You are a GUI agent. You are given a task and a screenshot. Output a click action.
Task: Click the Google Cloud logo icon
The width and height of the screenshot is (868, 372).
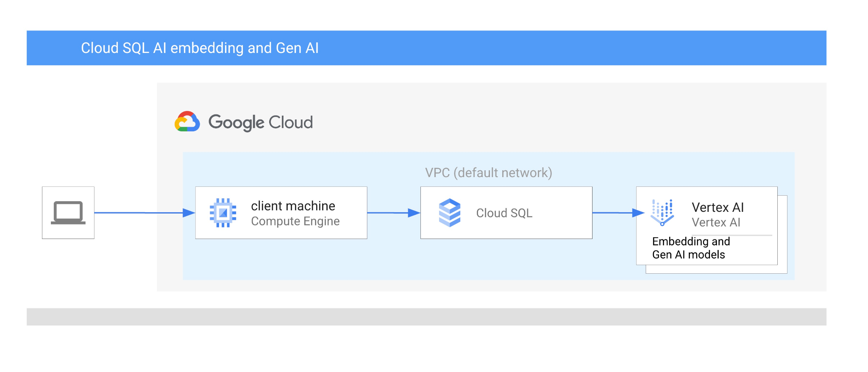tap(187, 122)
